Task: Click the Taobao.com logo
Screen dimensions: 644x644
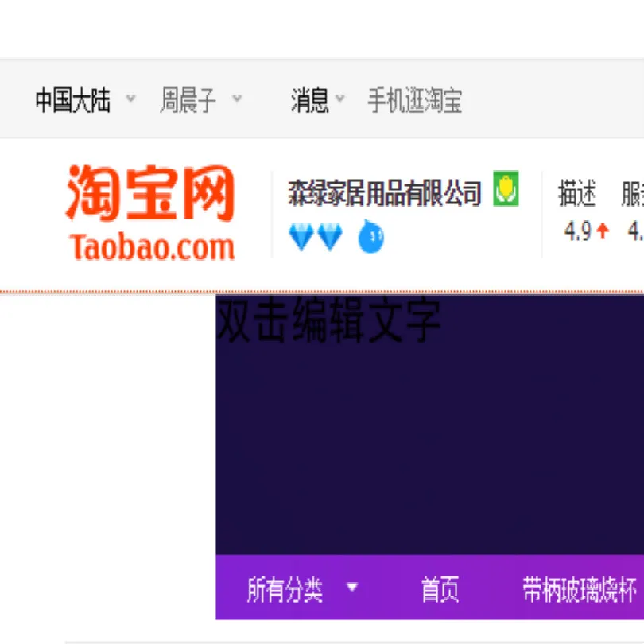Action: tap(150, 212)
